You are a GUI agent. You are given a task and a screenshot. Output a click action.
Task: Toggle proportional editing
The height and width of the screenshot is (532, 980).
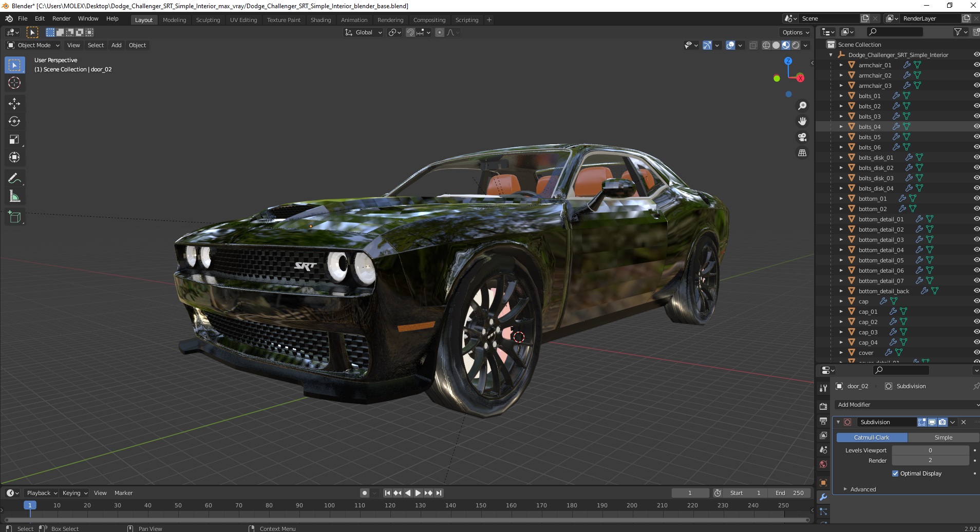point(440,32)
